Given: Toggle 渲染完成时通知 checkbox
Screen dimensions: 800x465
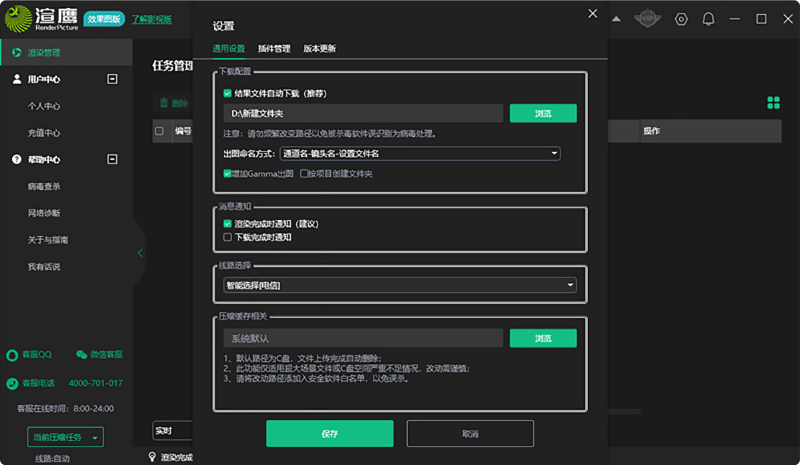Looking at the screenshot, I should 228,224.
